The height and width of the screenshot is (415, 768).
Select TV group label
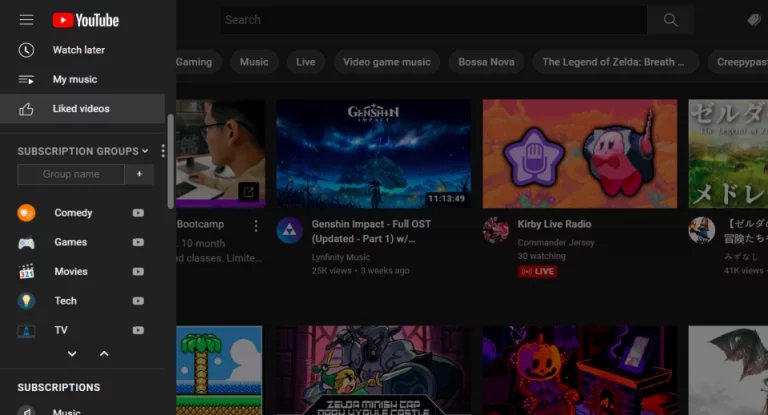61,330
